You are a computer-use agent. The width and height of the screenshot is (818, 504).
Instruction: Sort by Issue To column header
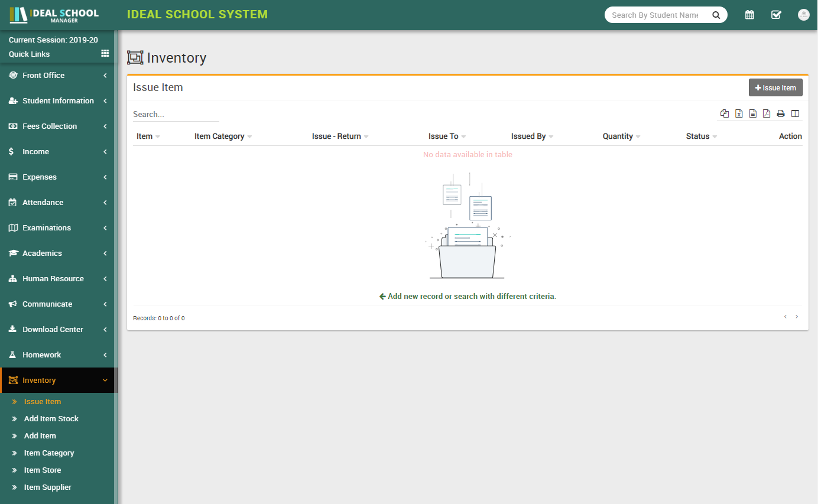[x=447, y=136]
